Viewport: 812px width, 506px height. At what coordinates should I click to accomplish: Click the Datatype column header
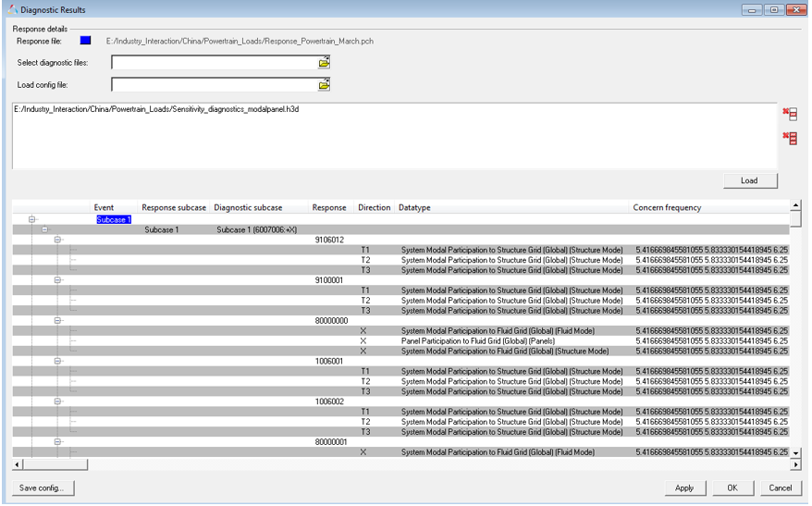(414, 207)
